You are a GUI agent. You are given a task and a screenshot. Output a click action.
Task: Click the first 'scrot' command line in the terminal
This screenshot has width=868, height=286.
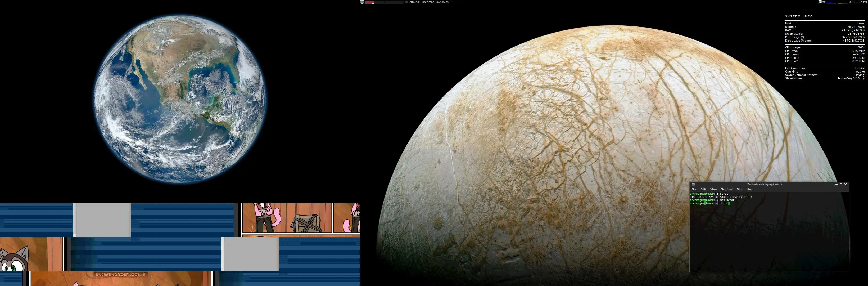709,194
